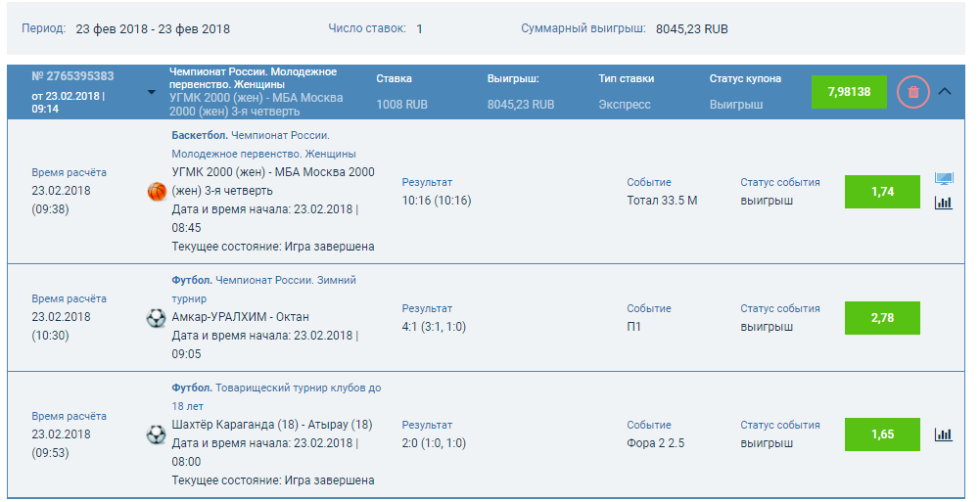Click the 2,78 odds button
The image size is (980, 502).
882,318
